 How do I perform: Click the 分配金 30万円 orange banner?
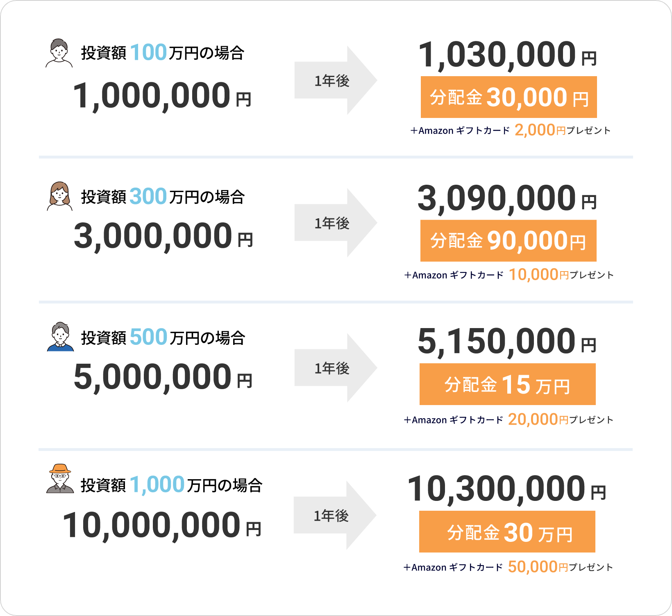(507, 532)
